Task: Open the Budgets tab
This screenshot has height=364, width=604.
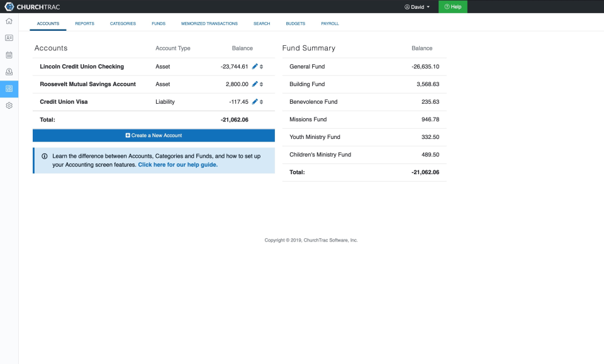Action: [x=296, y=23]
